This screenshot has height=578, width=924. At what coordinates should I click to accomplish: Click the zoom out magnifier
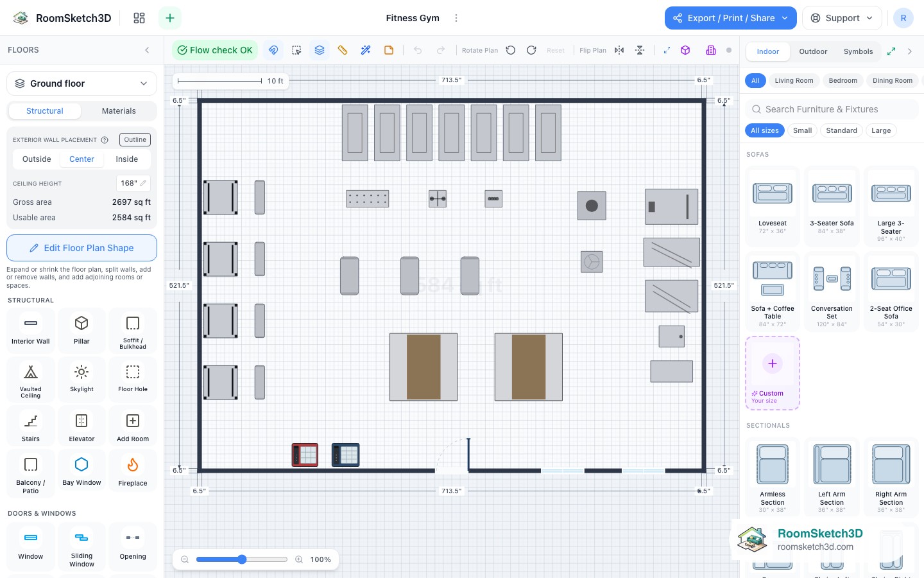185,559
